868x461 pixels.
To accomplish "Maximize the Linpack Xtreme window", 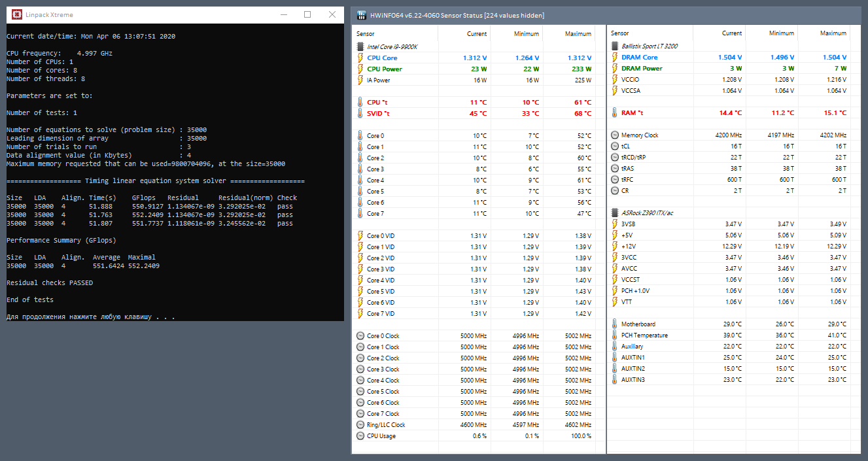I will click(307, 14).
